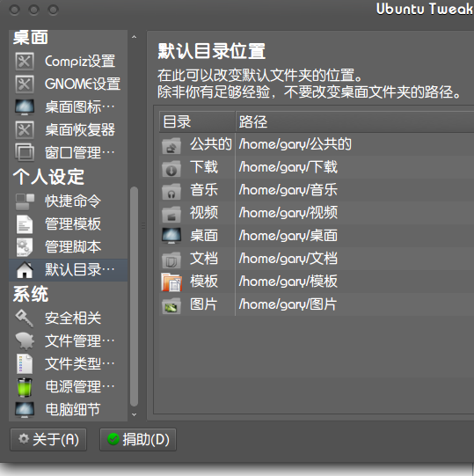The image size is (474, 476).
Task: Select the 下载 download folder icon
Action: pyautogui.click(x=171, y=168)
